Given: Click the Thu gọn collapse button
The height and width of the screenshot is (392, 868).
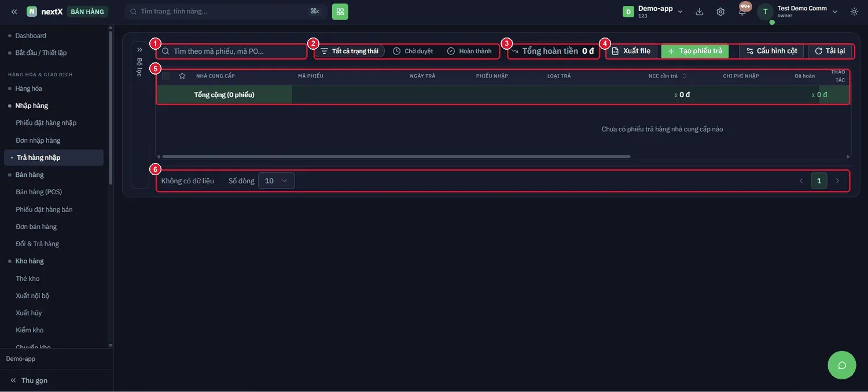Looking at the screenshot, I should 29,380.
